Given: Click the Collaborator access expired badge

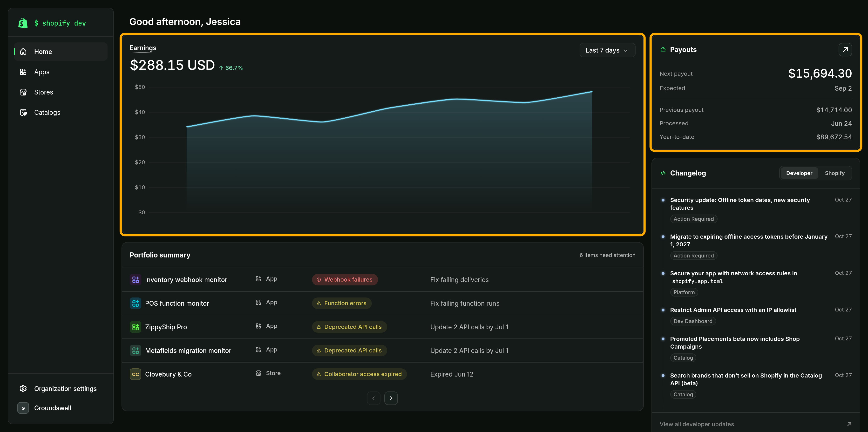Looking at the screenshot, I should (x=359, y=374).
